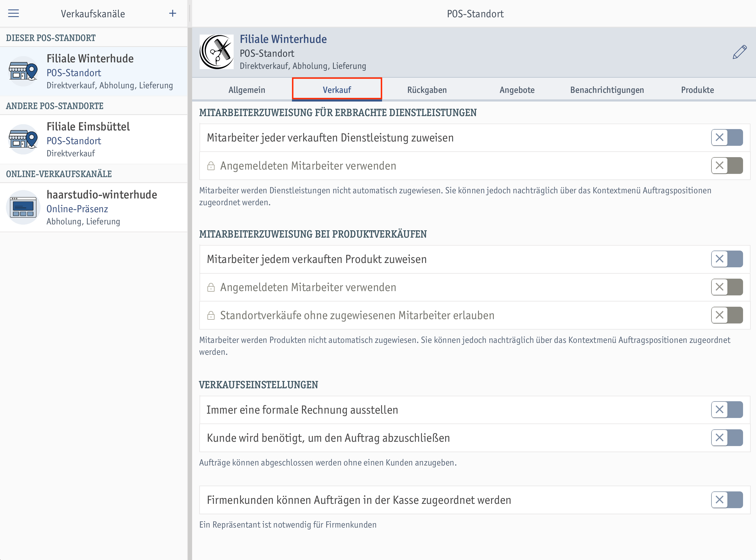Image resolution: width=756 pixels, height=560 pixels.
Task: Toggle Standortverkäufe ohne zugewiesenen Mitarbeiter erlauben
Action: point(727,315)
